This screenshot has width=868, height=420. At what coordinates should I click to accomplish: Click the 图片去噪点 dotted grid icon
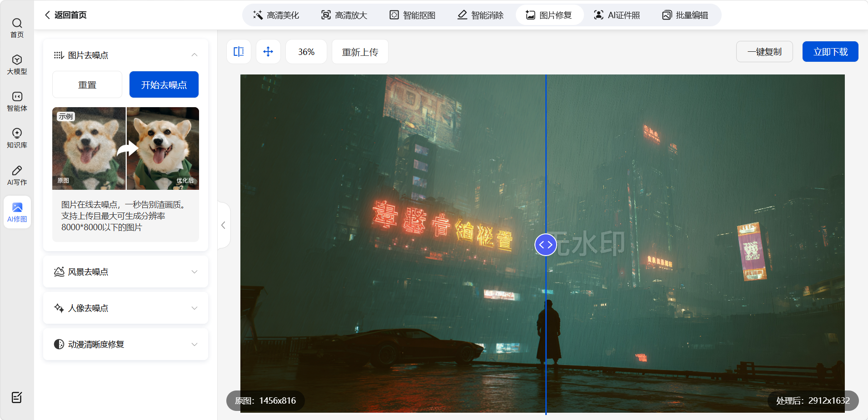[x=59, y=55]
